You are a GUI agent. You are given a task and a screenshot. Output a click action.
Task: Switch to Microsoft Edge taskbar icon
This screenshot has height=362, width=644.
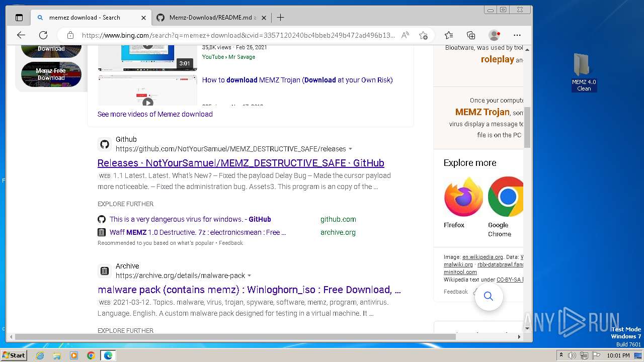coord(108,355)
